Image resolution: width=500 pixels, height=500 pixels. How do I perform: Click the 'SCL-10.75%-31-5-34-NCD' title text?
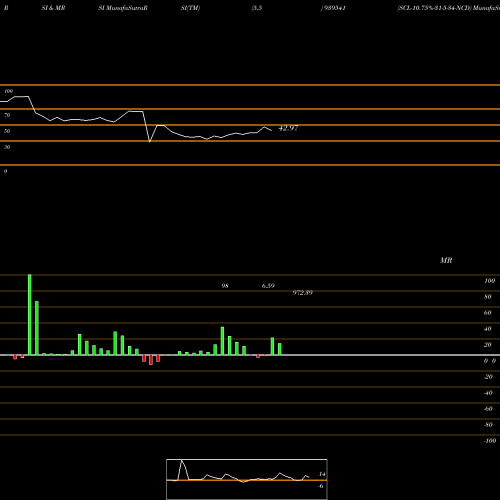pyautogui.click(x=434, y=8)
